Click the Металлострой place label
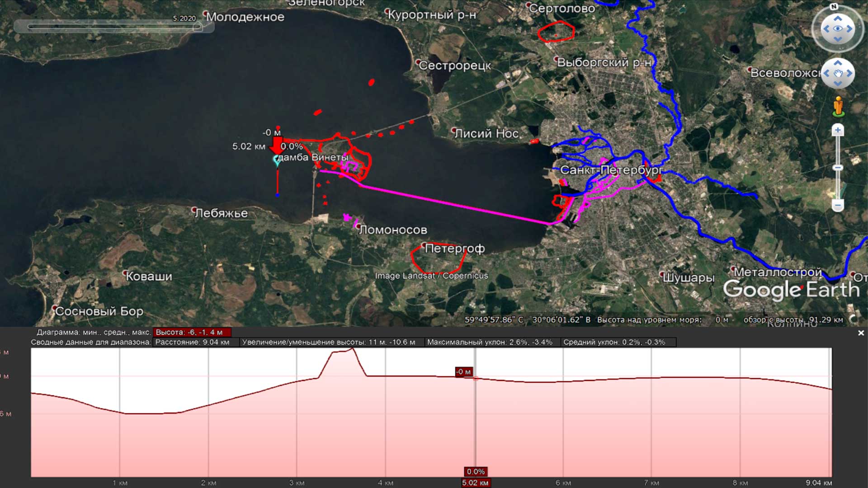 (x=778, y=272)
